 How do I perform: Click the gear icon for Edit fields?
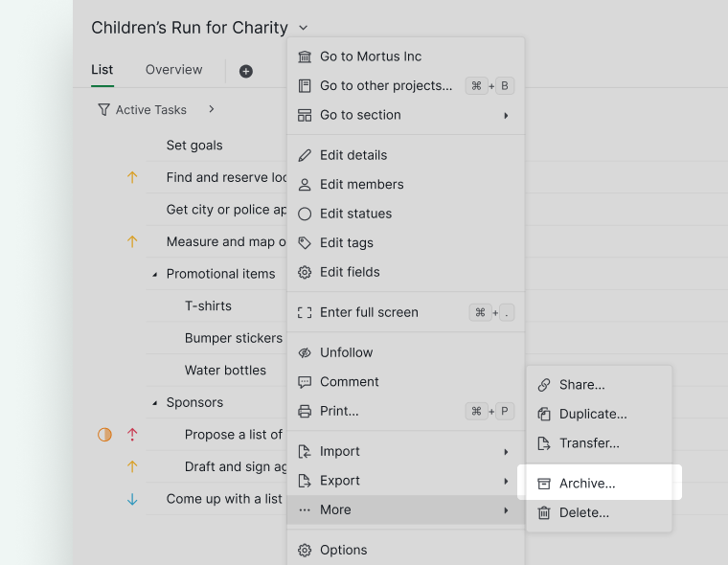click(305, 273)
